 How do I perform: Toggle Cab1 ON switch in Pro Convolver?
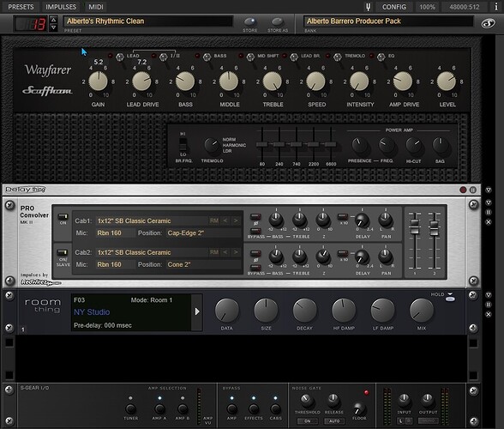tap(63, 216)
